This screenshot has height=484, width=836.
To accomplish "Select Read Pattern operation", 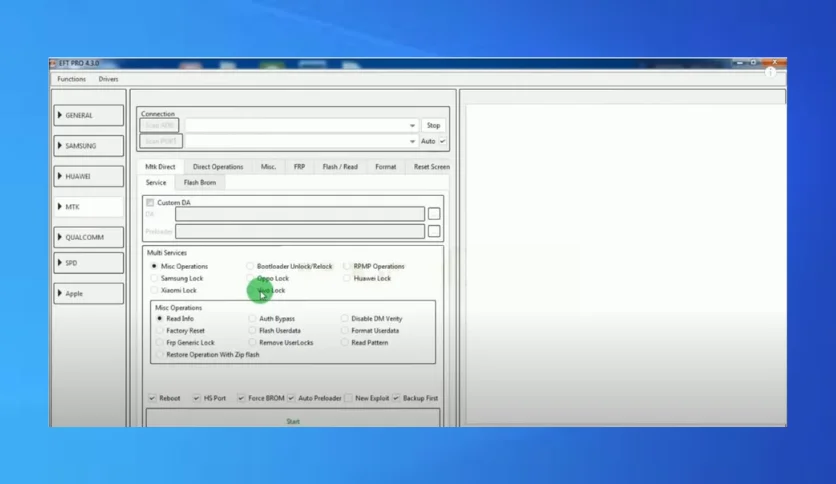I will pos(344,343).
